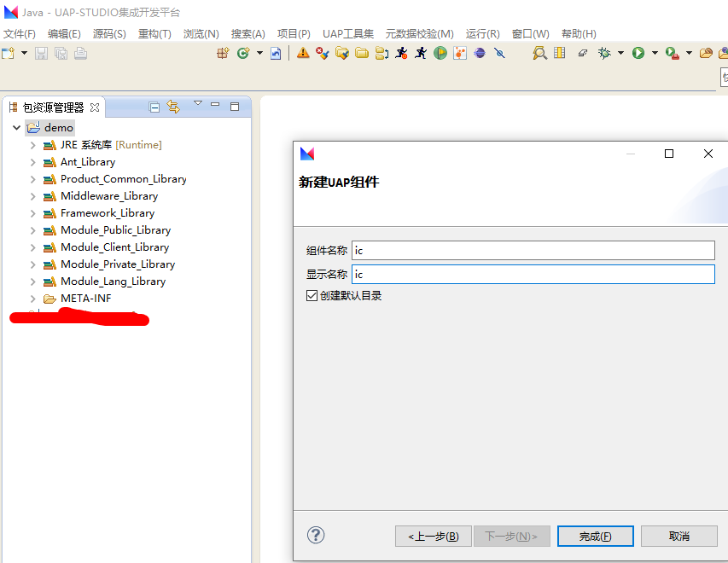Image resolution: width=728 pixels, height=563 pixels.
Task: Expand the Product_Common_Library node
Action: click(x=32, y=179)
